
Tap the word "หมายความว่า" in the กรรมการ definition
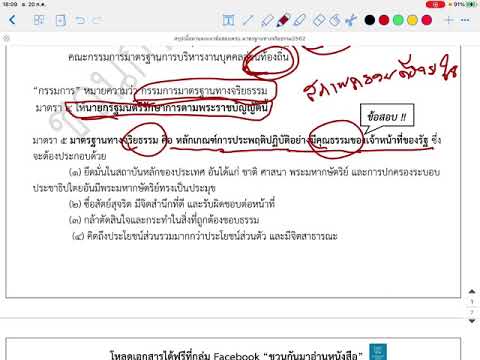[x=111, y=91]
